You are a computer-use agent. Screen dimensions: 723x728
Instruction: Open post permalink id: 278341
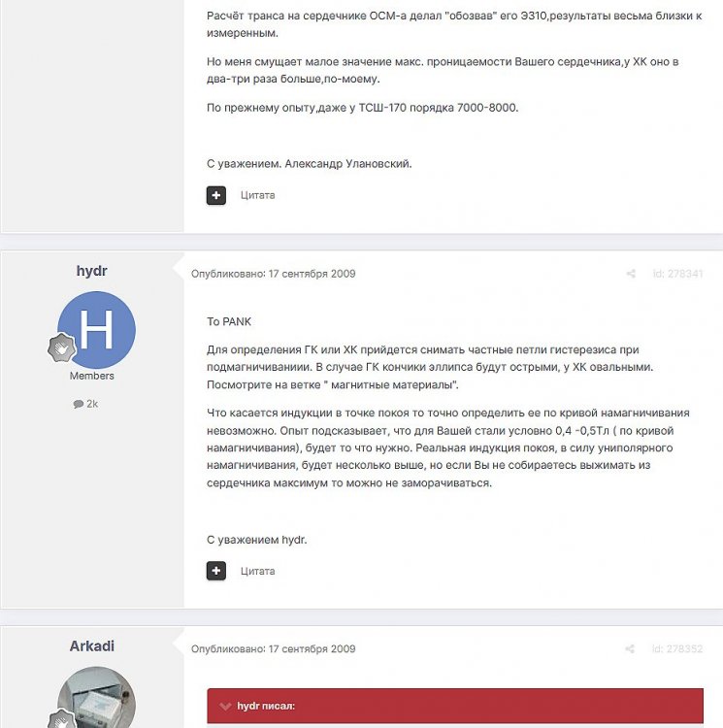point(677,274)
